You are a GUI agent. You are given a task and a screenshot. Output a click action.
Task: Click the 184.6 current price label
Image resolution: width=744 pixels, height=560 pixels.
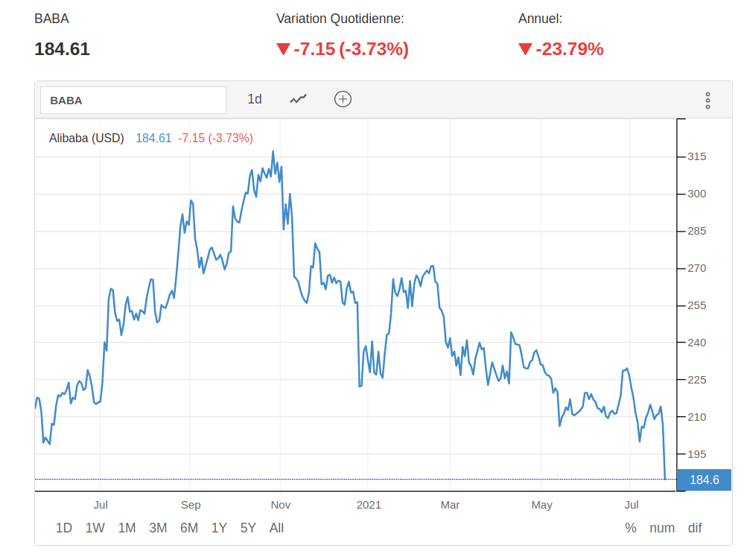tap(704, 480)
